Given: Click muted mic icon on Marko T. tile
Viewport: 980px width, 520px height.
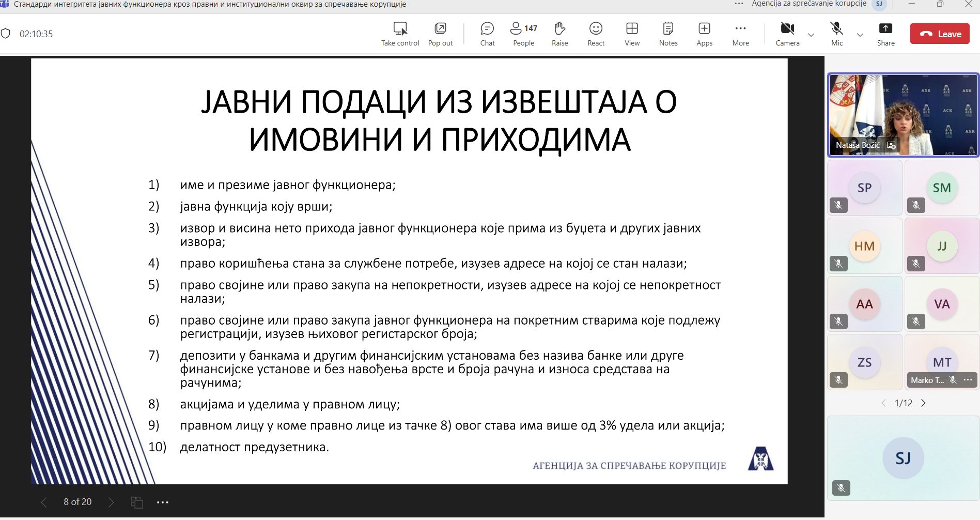Looking at the screenshot, I should 953,380.
